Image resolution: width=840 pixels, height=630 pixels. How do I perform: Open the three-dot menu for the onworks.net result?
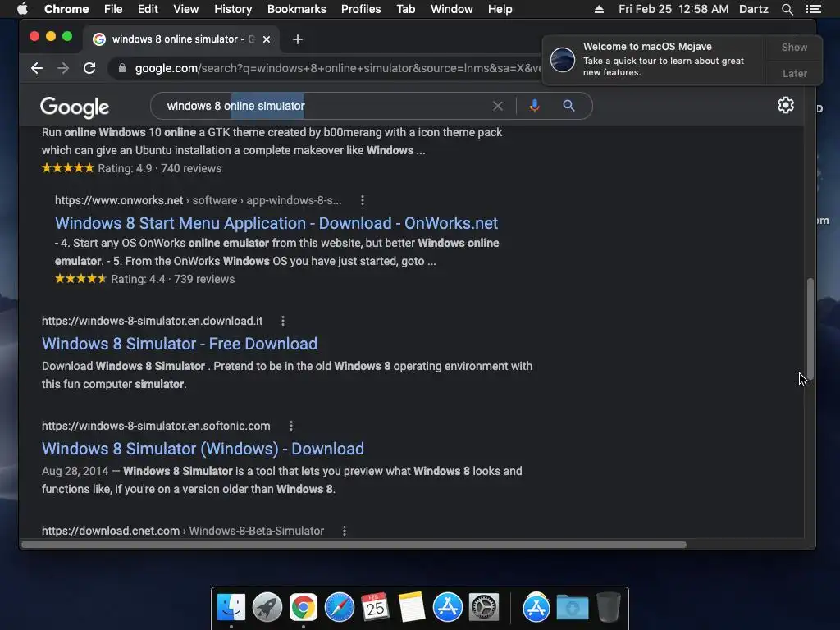point(363,200)
